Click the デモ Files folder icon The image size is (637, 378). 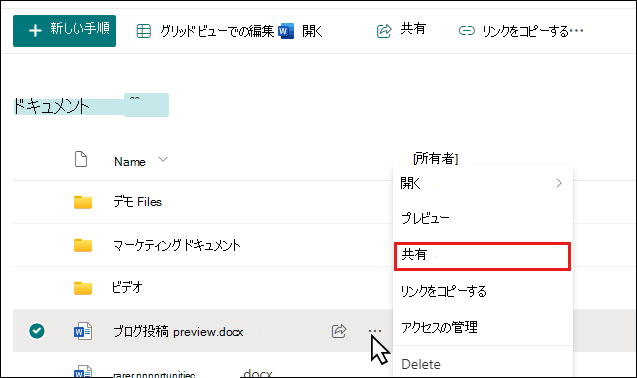pos(83,202)
